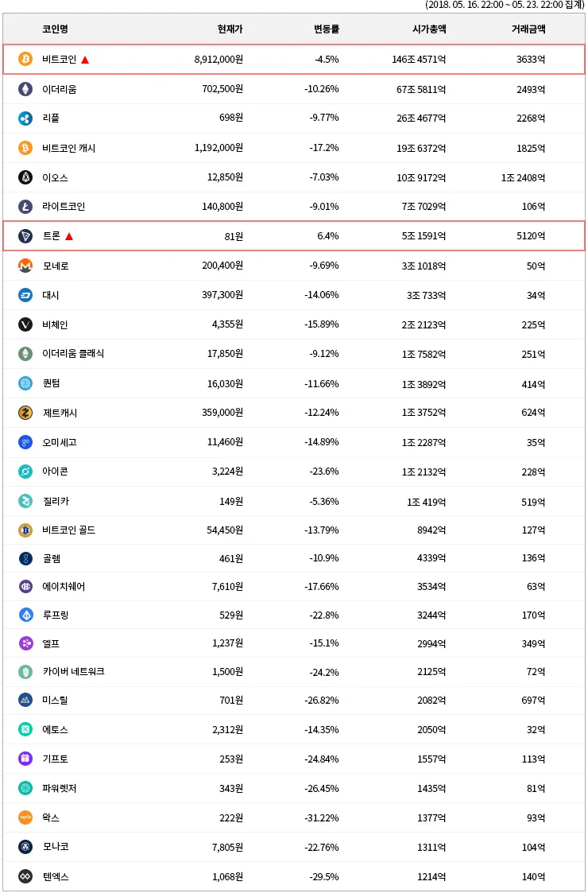Select the Hshare (에이치쉐어) coin icon
588x893 pixels.
(25, 587)
